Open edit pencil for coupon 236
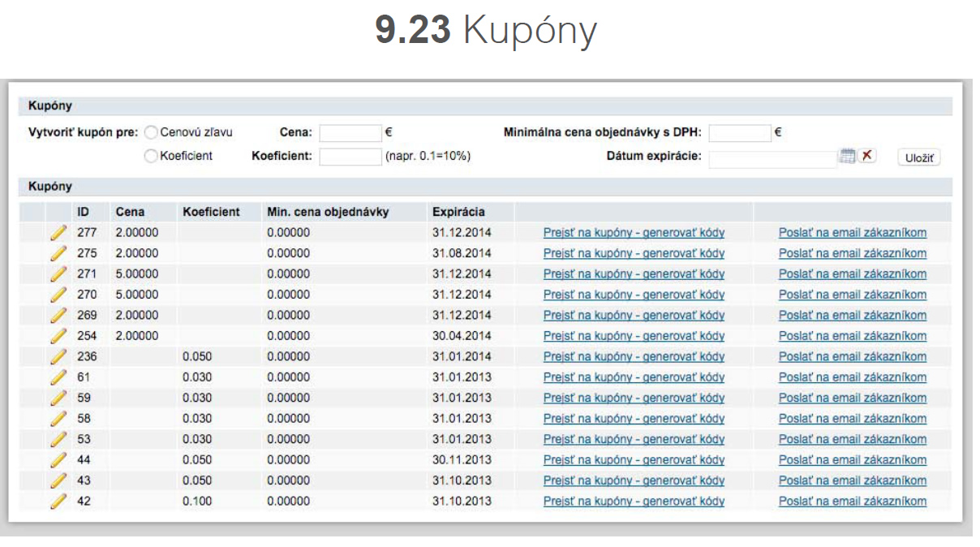This screenshot has width=980, height=547. pos(58,356)
